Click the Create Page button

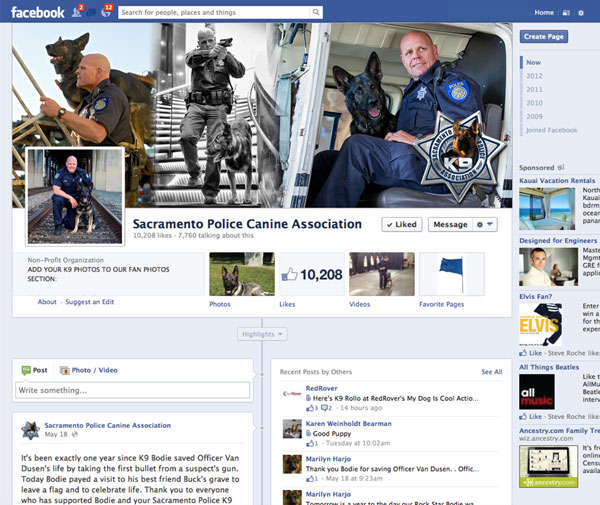coord(544,37)
